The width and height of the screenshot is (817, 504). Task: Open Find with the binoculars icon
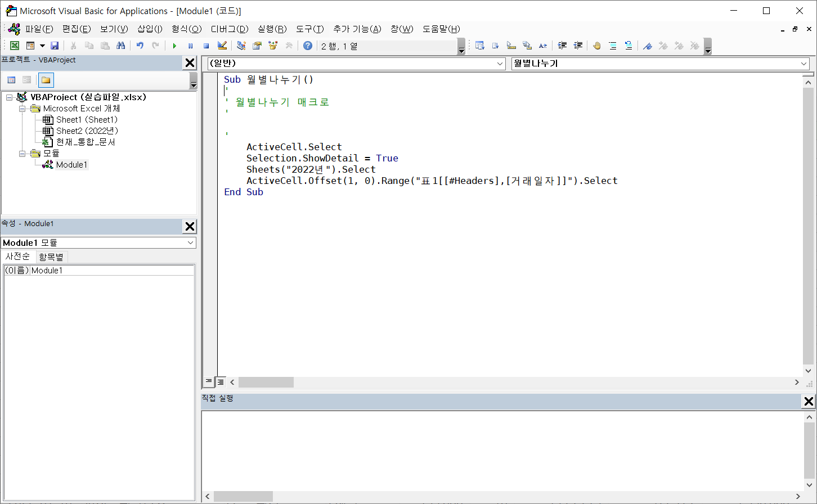[120, 46]
